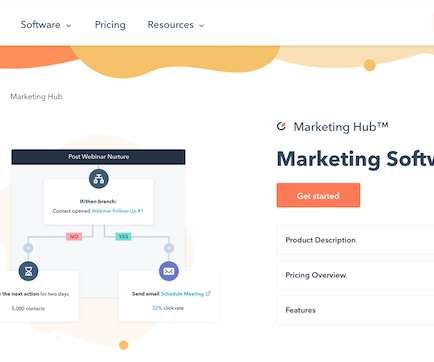Click the green YES branch label
The image size is (434, 362).
(123, 236)
